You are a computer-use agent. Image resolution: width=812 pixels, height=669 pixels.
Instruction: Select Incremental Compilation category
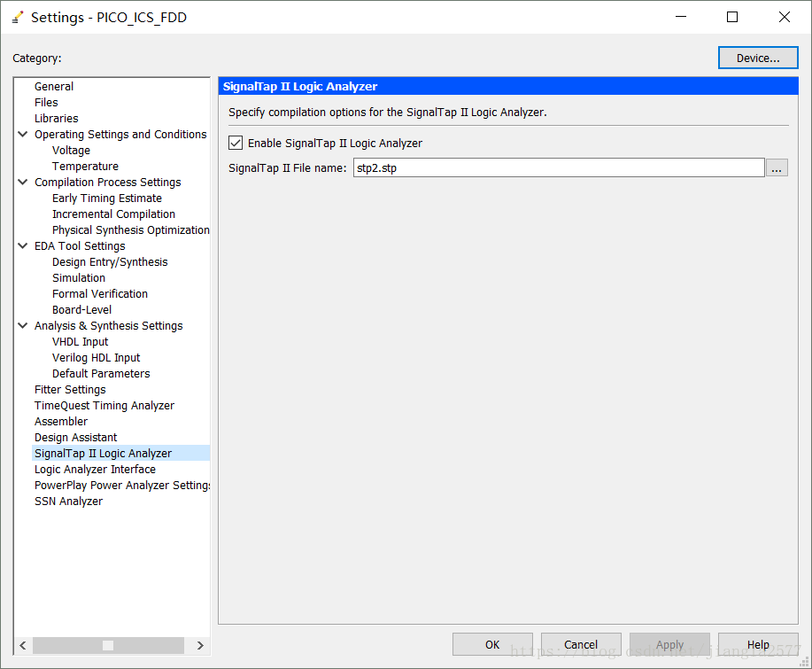click(113, 214)
